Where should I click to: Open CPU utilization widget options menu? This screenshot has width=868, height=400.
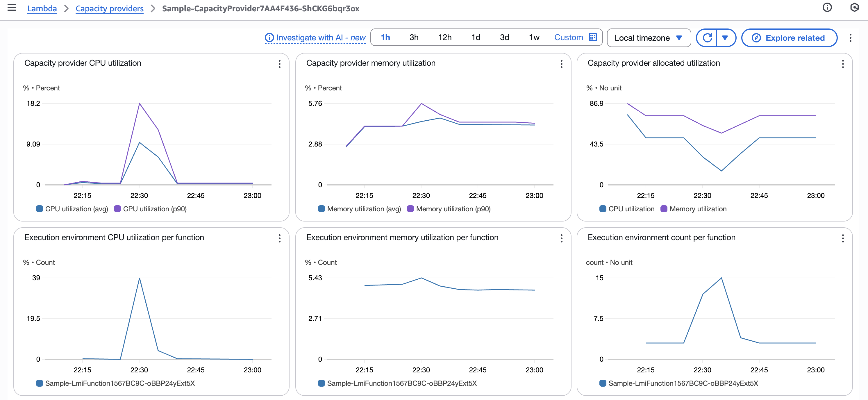(x=279, y=64)
